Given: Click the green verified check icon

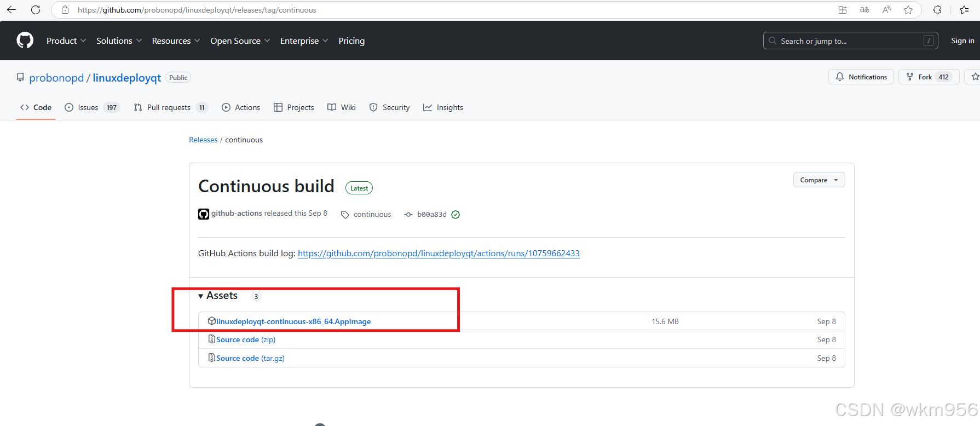Looking at the screenshot, I should coord(456,215).
